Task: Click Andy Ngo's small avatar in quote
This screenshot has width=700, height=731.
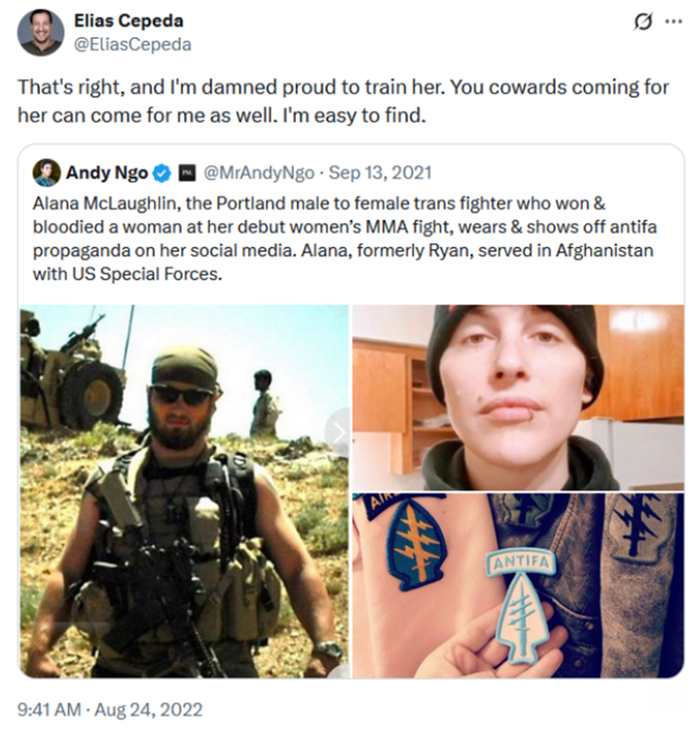Action: click(x=46, y=173)
